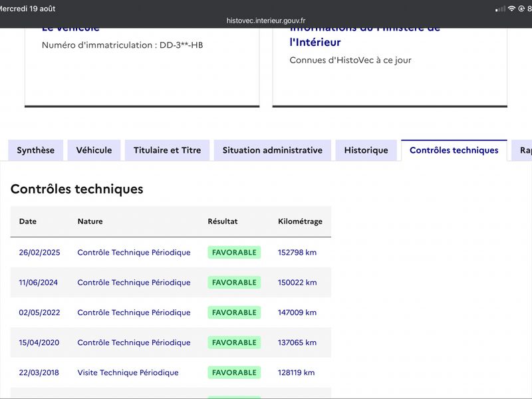Select the Titulaire et Titre tab

(x=168, y=150)
